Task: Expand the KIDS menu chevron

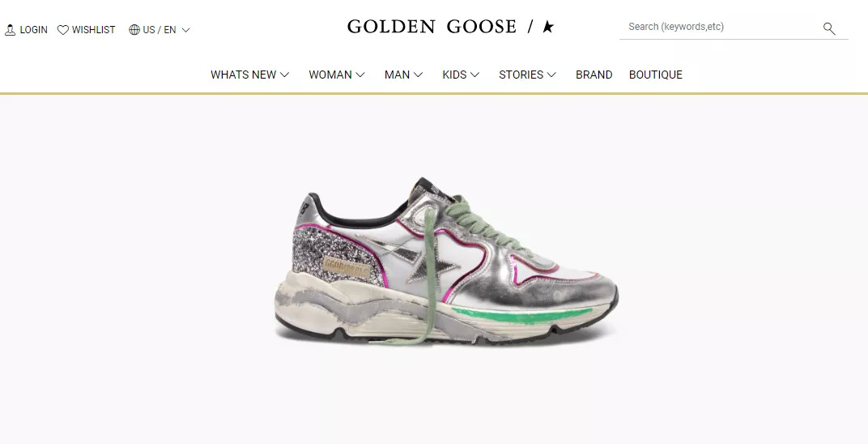Action: click(x=475, y=75)
